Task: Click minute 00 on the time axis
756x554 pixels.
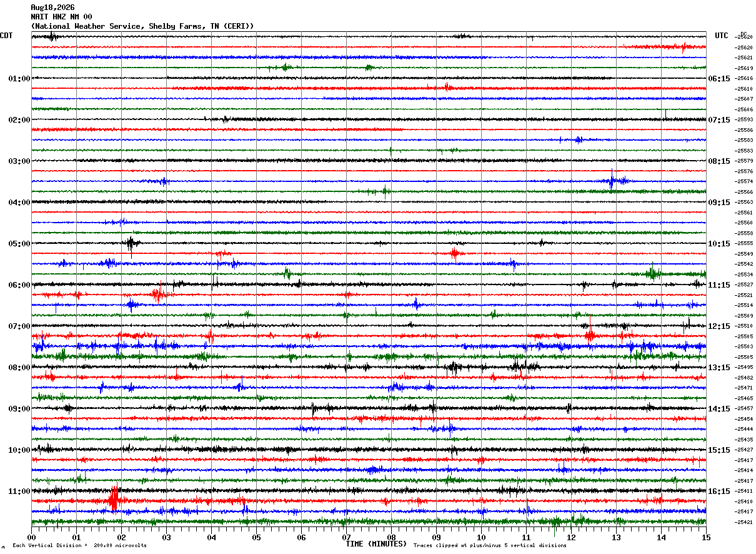Action: (x=31, y=537)
